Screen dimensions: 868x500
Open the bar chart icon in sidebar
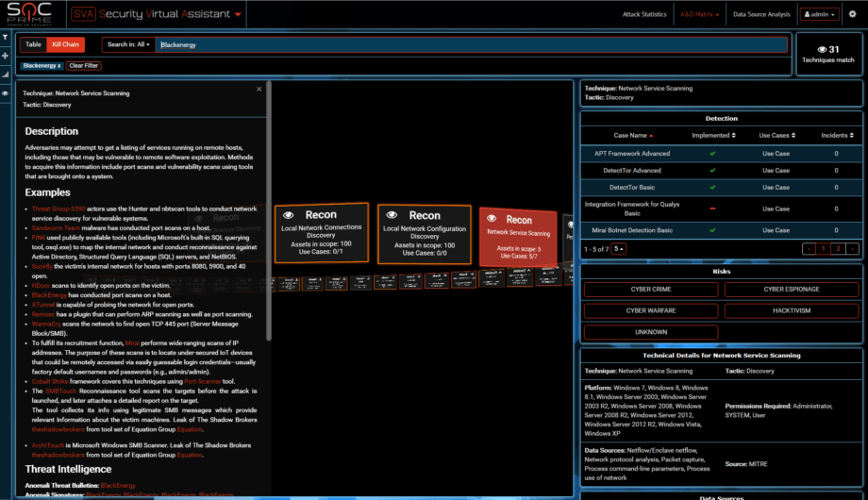(x=5, y=75)
